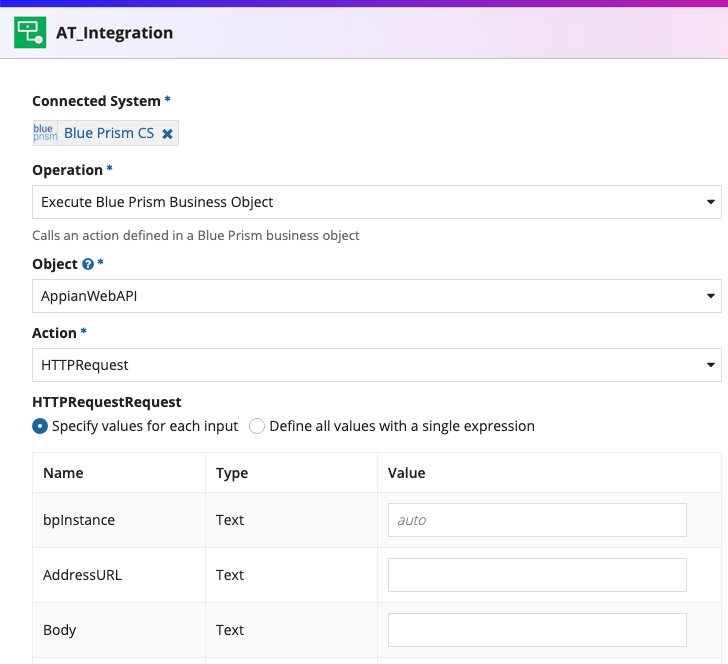The height and width of the screenshot is (664, 728).
Task: Click the Text type cell for AddressURL
Action: pyautogui.click(x=291, y=575)
